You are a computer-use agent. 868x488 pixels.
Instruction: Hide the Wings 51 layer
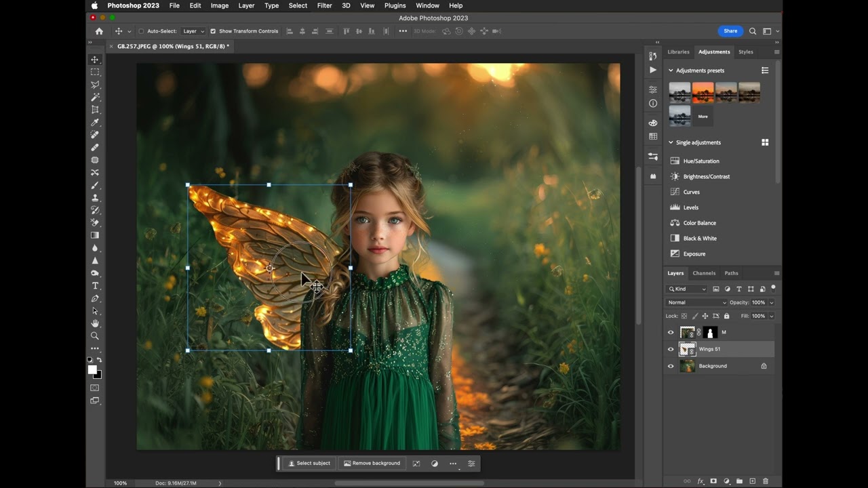[x=671, y=349]
